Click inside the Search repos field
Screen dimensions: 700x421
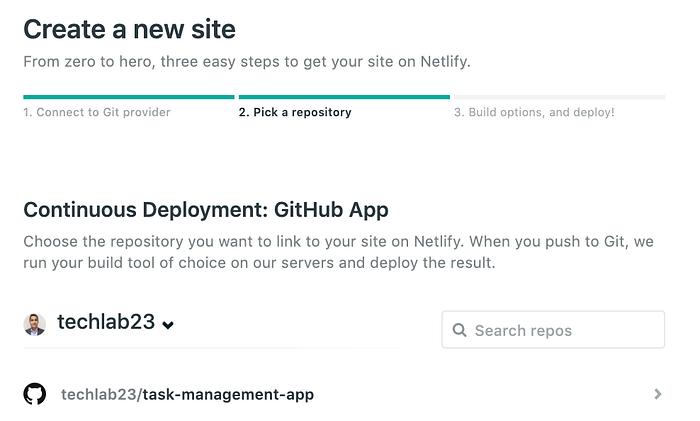point(553,329)
